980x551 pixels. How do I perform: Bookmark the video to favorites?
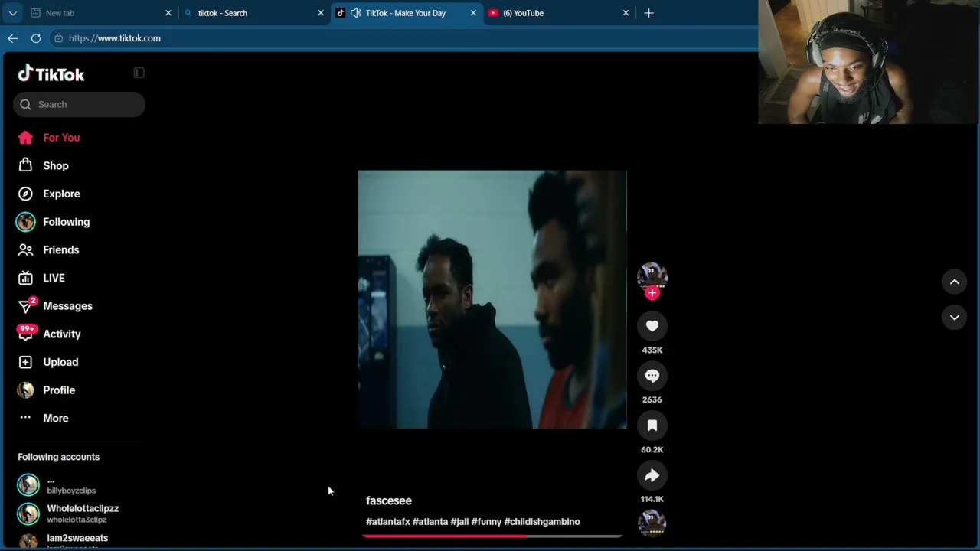652,425
